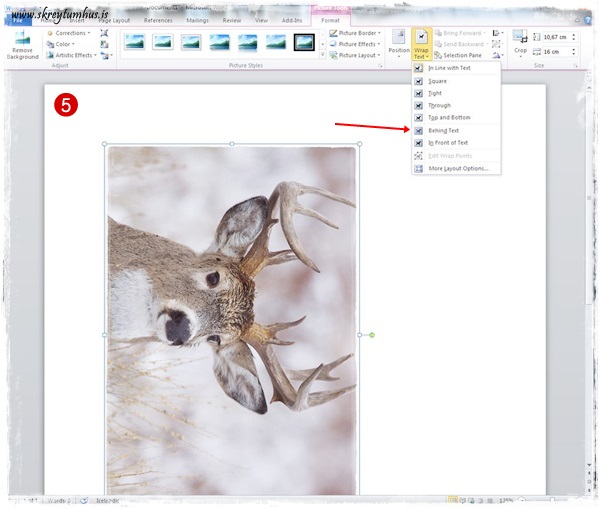Expand the Artistic Effects dropdown
The height and width of the screenshot is (509, 600).
coord(76,55)
